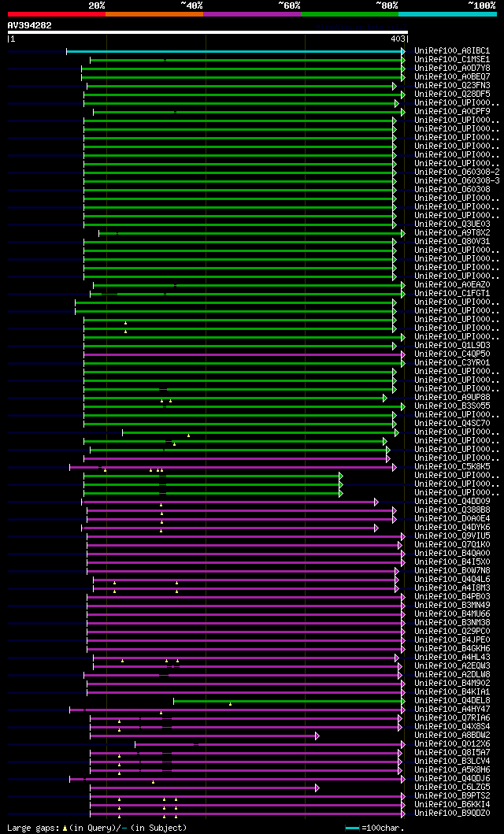Open hit UniRef100_Q4DD09
The image size is (504, 834).
[453, 502]
